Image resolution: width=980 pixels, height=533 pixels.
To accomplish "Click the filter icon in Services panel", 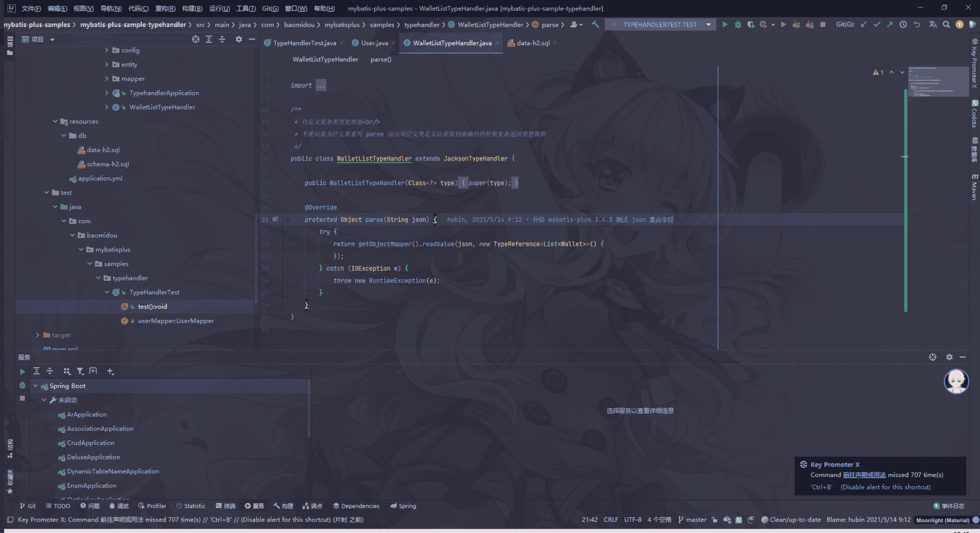I will 80,371.
